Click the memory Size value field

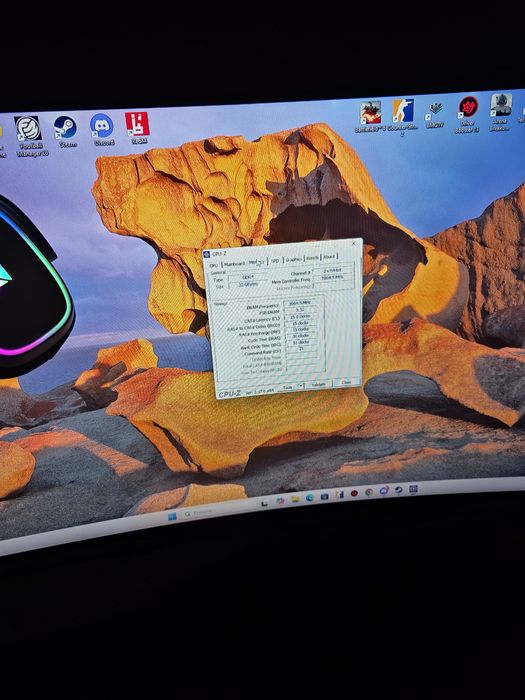248,284
